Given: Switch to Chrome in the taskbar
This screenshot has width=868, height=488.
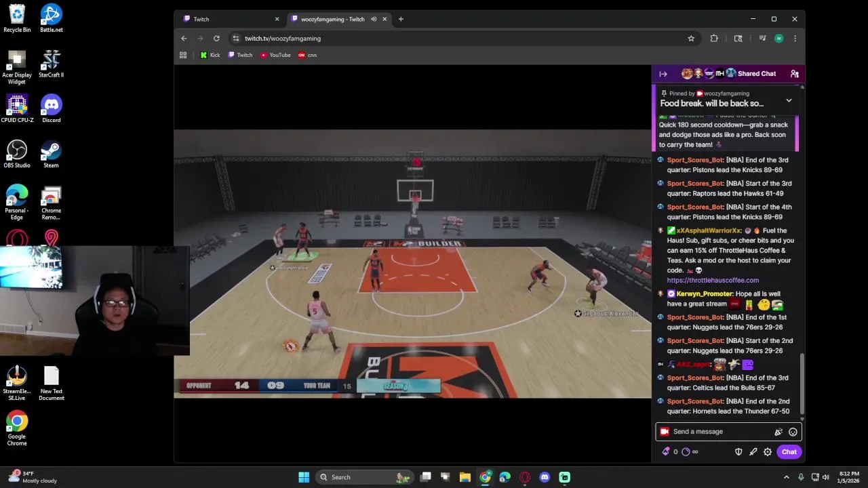Looking at the screenshot, I should click(485, 477).
